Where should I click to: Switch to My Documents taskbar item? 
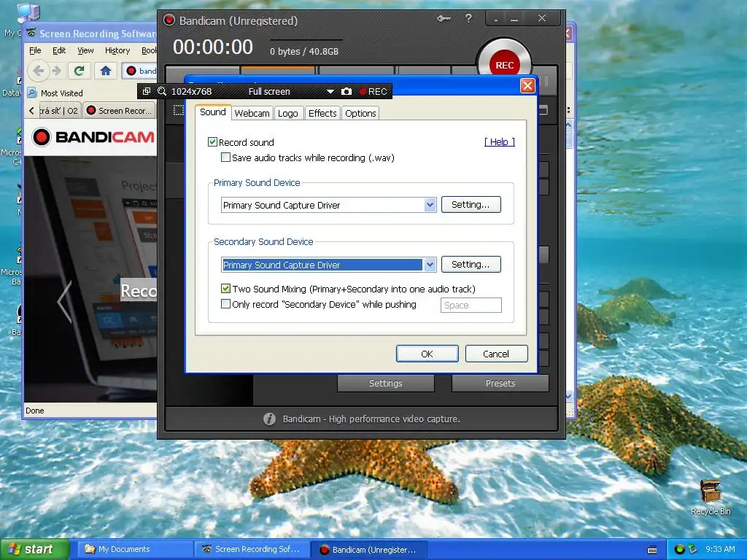(135, 550)
